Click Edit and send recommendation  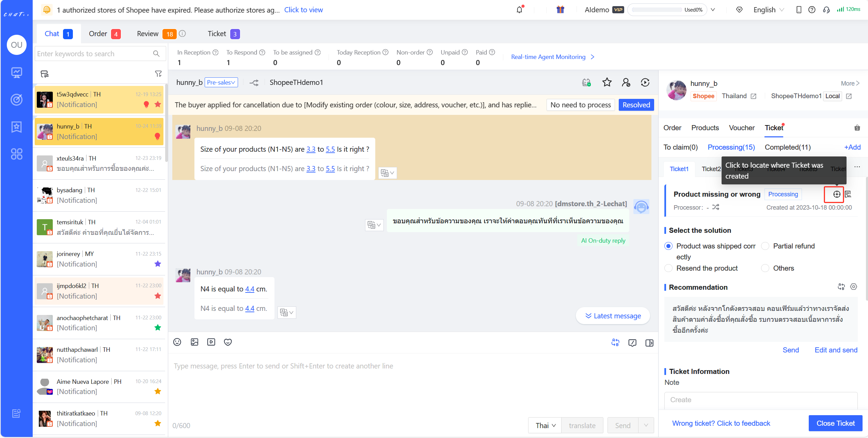click(836, 350)
